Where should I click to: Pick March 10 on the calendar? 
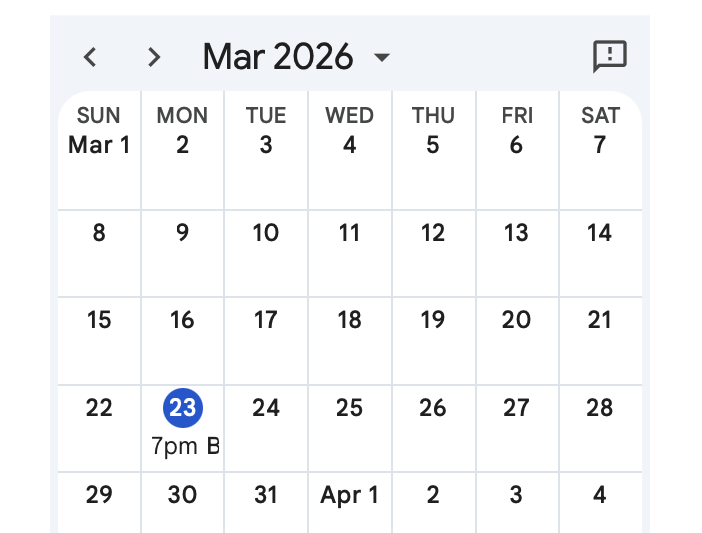click(x=265, y=233)
